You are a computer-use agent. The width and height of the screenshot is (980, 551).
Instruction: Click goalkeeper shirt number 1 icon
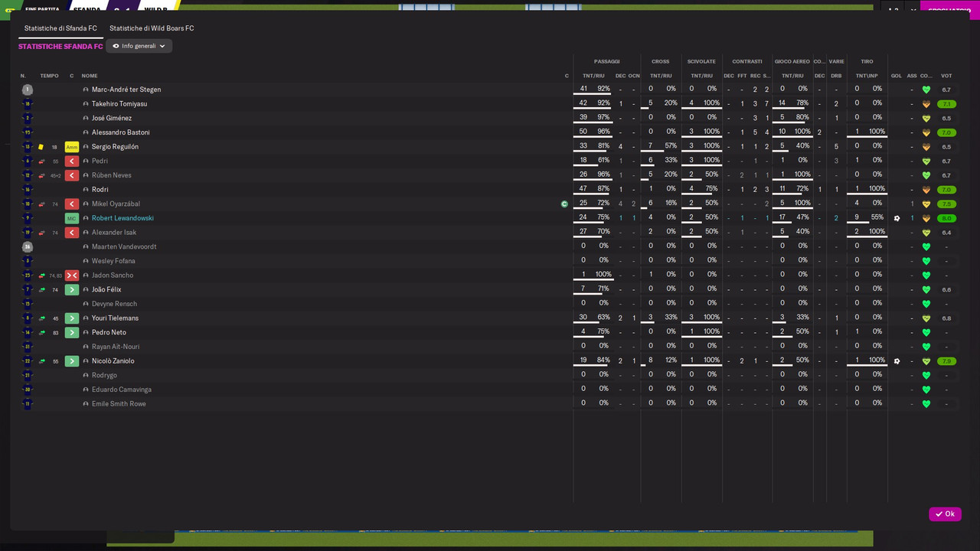28,90
